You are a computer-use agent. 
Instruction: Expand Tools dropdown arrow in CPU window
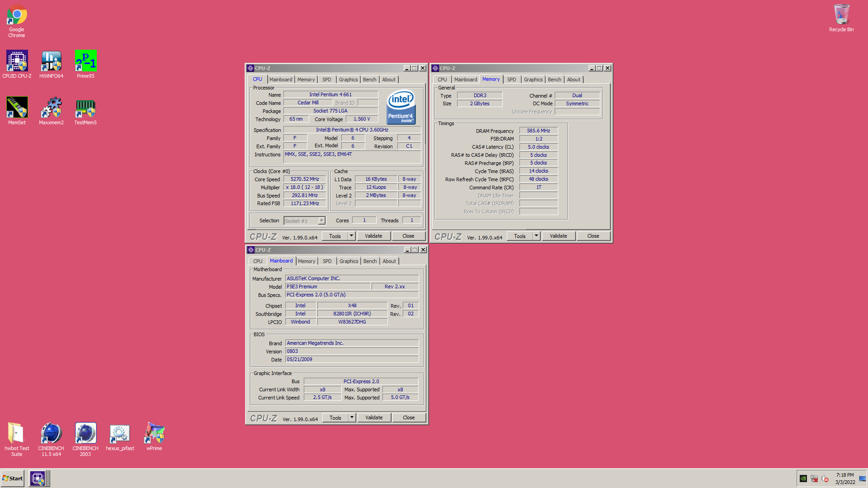[351, 236]
